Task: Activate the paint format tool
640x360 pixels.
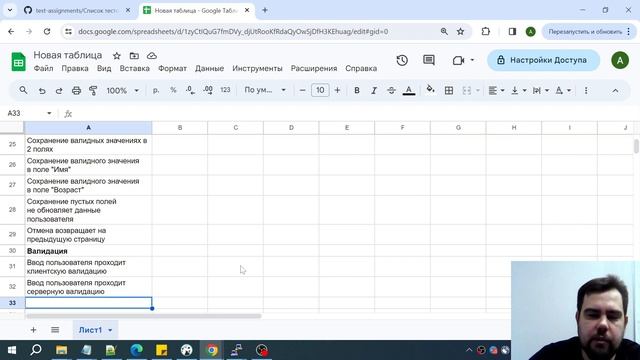Action: point(93,91)
